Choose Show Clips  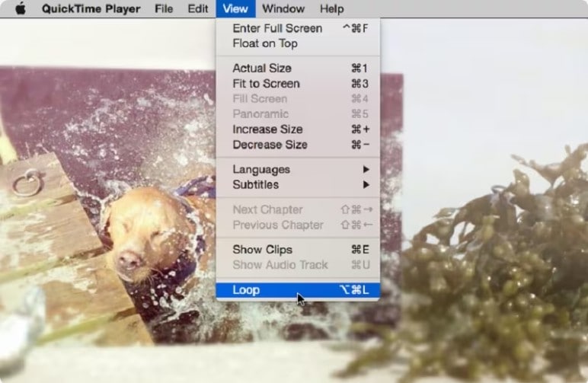[298, 250]
